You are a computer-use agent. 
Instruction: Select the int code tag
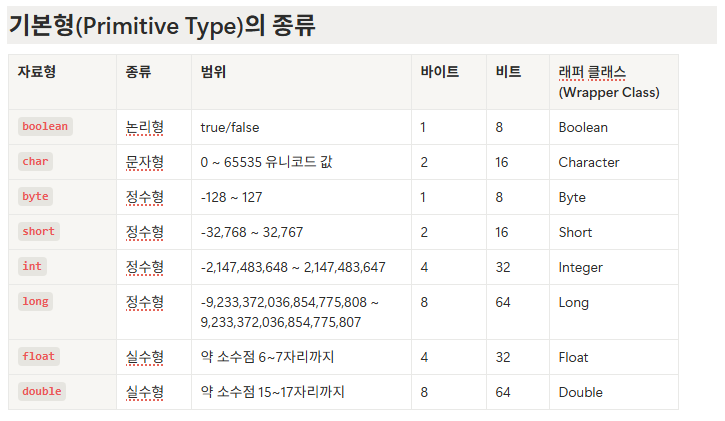[32, 266]
